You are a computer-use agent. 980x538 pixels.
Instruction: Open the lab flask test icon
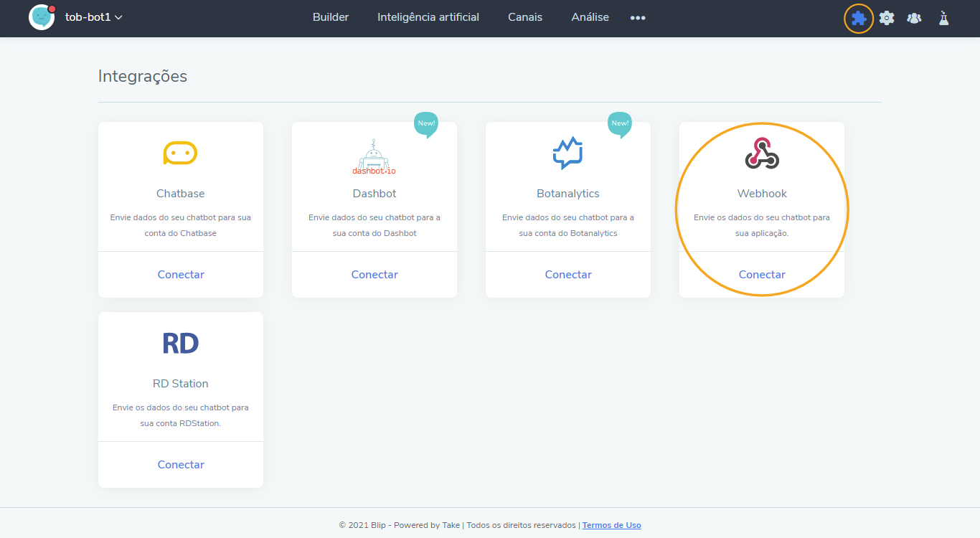[x=943, y=19]
